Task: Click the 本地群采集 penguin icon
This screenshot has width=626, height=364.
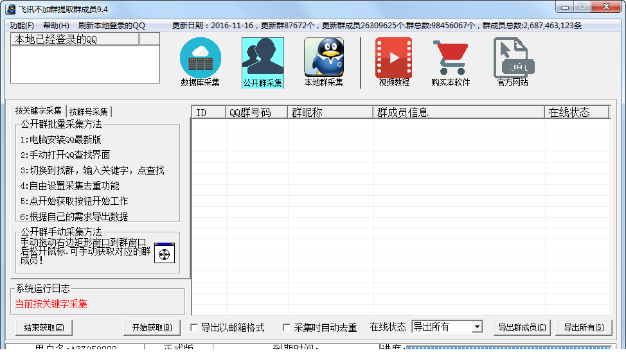Action: [323, 58]
